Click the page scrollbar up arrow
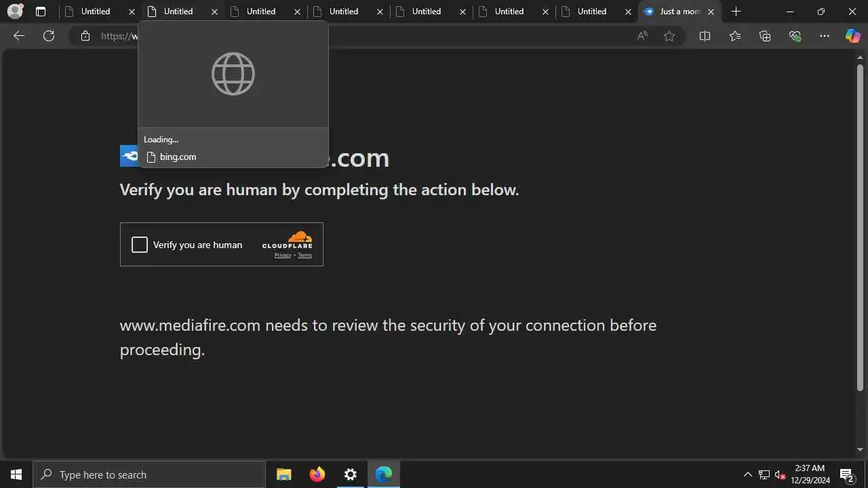 point(861,58)
